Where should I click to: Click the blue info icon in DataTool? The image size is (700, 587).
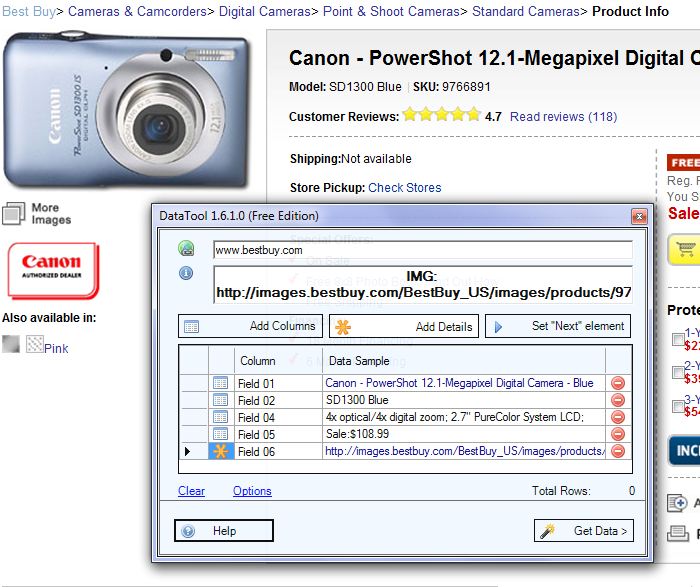click(x=186, y=273)
